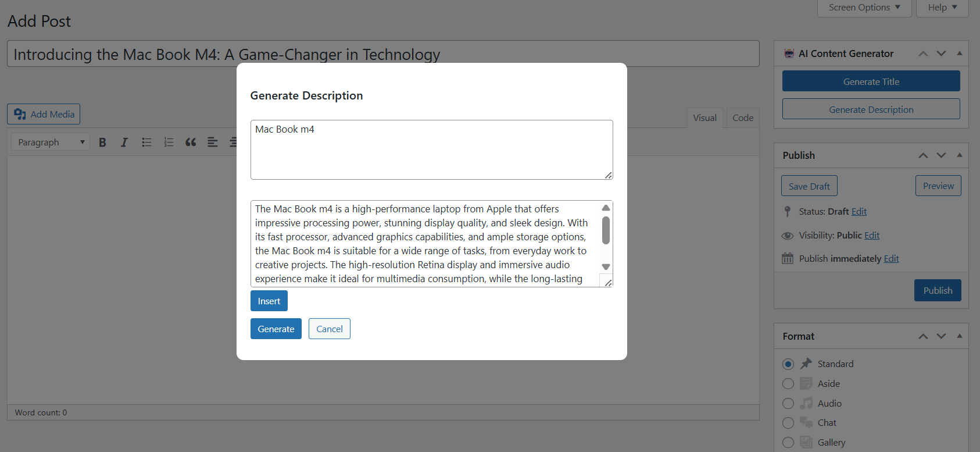Cancel the Generate Description dialog
The image size is (980, 452).
pos(329,329)
